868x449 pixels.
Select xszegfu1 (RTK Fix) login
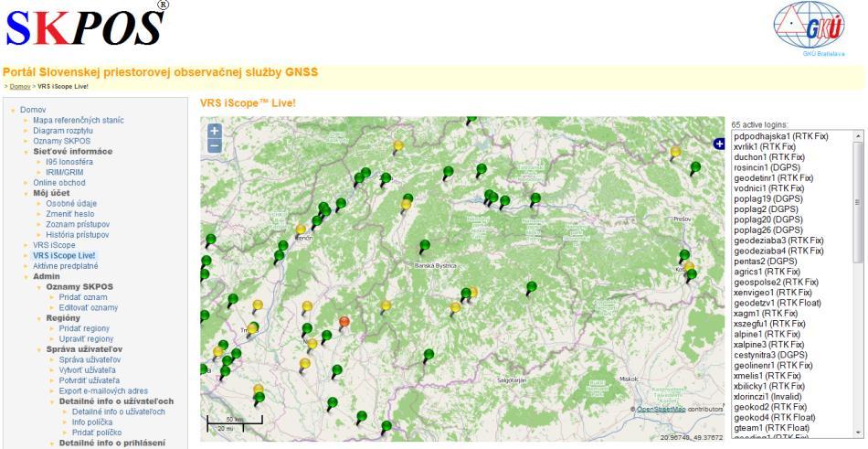click(769, 324)
